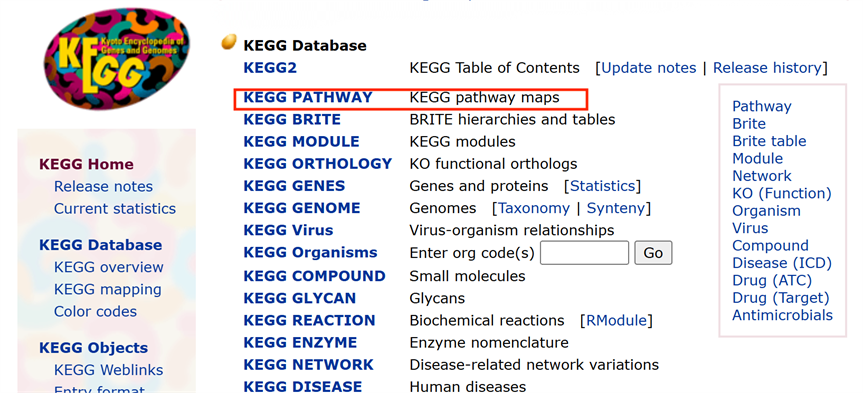
Task: Click the KEGG logo image
Action: point(116,58)
